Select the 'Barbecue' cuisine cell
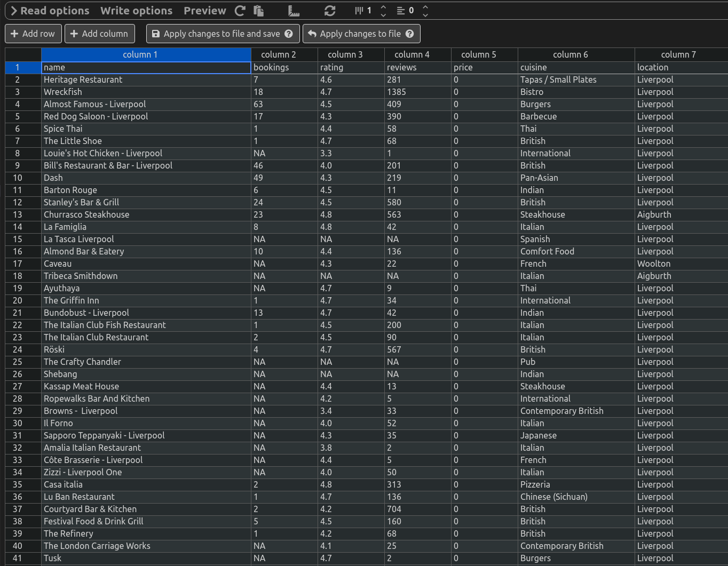 (576, 116)
